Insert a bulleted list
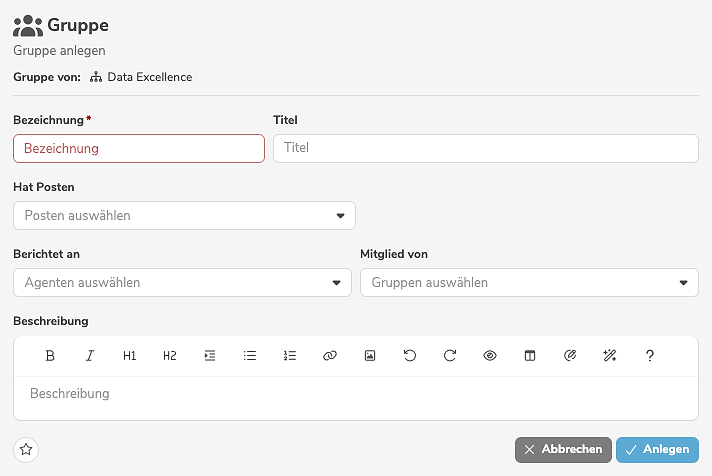The height and width of the screenshot is (476, 712). (x=250, y=355)
